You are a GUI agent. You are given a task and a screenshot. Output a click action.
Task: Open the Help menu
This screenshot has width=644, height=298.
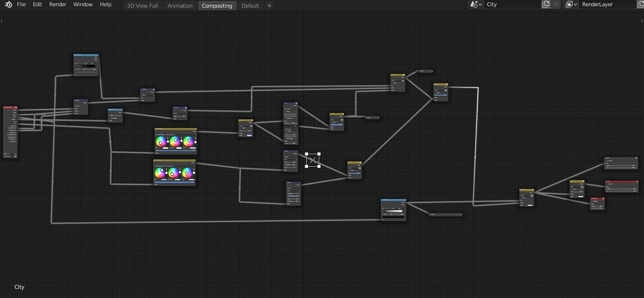pyautogui.click(x=106, y=4)
